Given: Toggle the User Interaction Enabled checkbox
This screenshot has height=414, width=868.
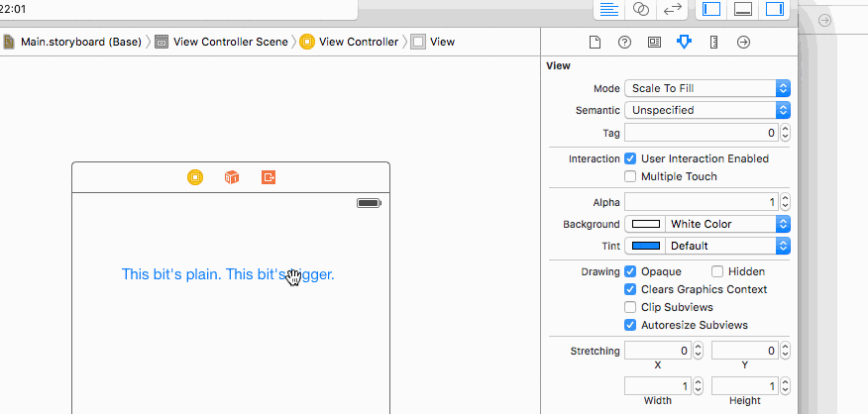Looking at the screenshot, I should pyautogui.click(x=630, y=158).
